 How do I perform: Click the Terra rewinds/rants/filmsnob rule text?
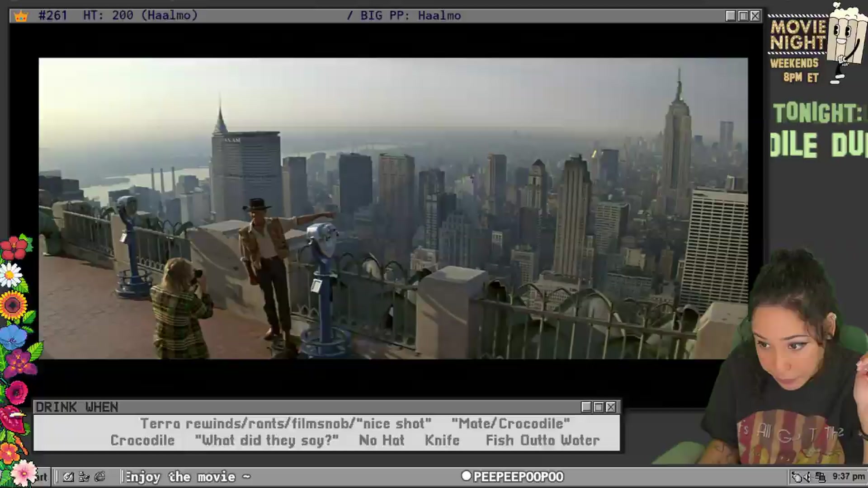pyautogui.click(x=286, y=423)
